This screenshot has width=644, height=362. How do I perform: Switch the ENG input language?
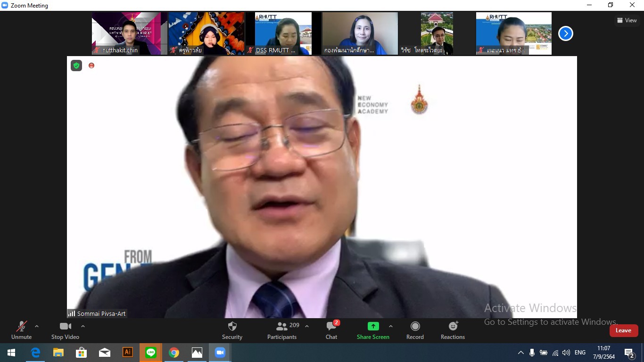coord(580,353)
